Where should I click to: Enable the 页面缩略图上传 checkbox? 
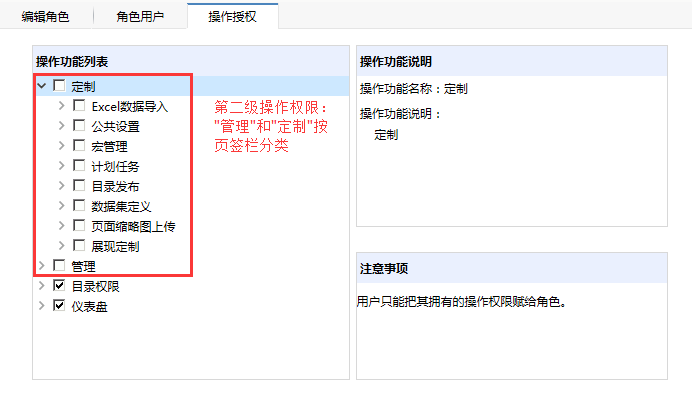79,225
